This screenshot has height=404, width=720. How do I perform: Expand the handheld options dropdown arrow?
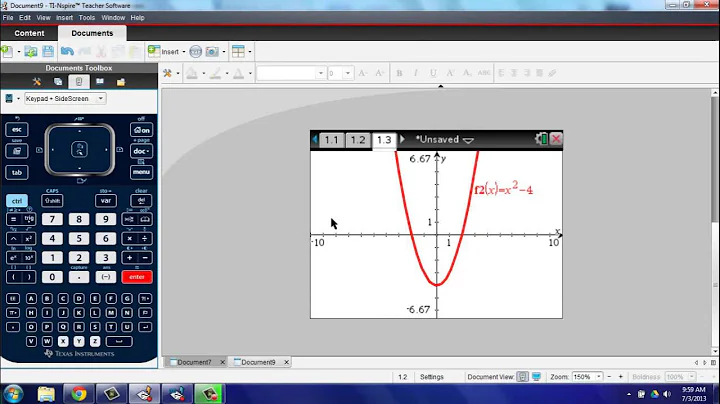click(18, 98)
